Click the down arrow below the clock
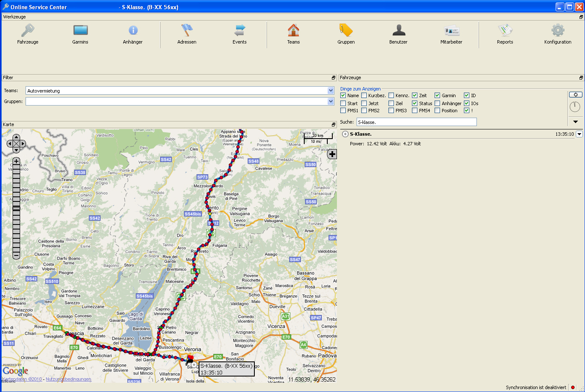Screen dimensions: 585x392 (x=575, y=122)
